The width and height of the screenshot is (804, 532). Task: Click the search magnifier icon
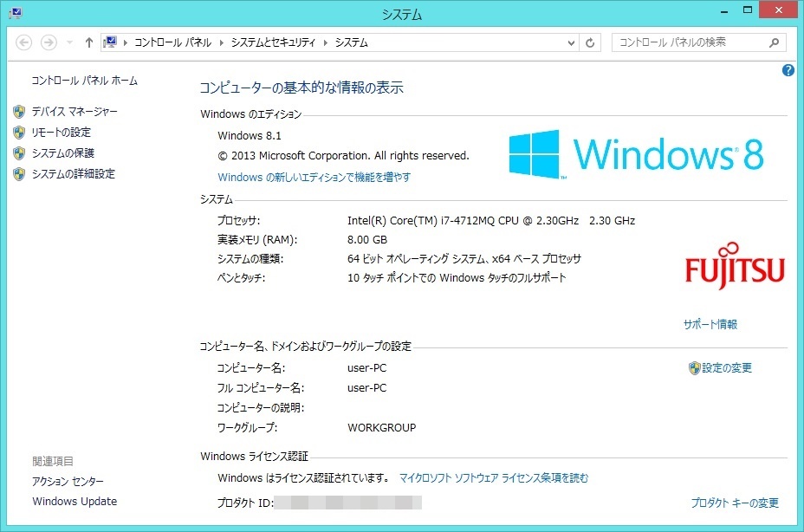tap(775, 42)
